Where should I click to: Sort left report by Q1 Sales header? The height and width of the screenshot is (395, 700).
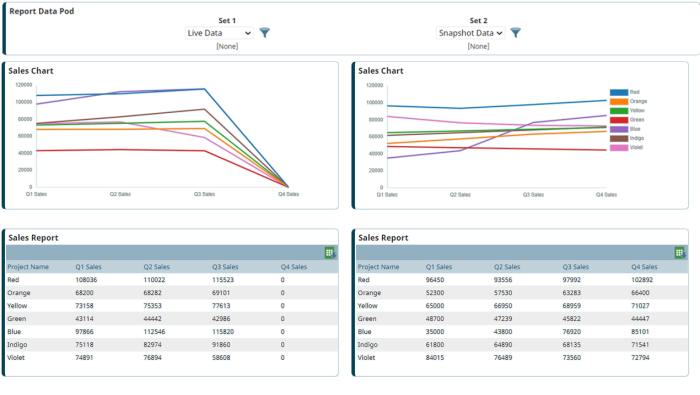[88, 267]
